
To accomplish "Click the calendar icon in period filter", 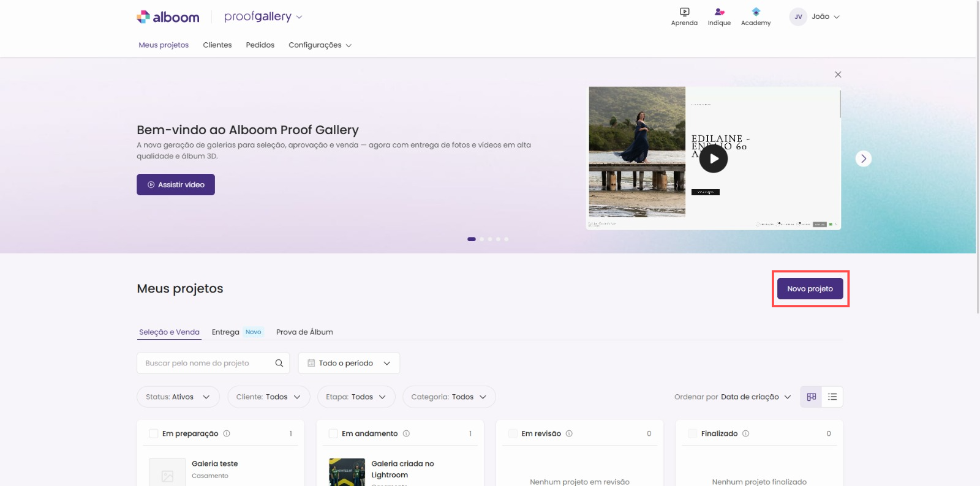I will [311, 363].
